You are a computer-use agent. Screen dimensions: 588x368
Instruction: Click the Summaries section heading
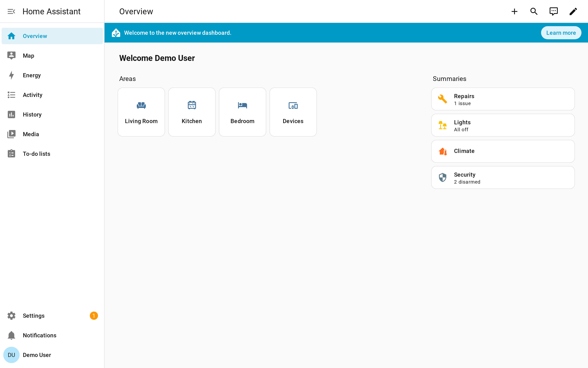point(450,79)
